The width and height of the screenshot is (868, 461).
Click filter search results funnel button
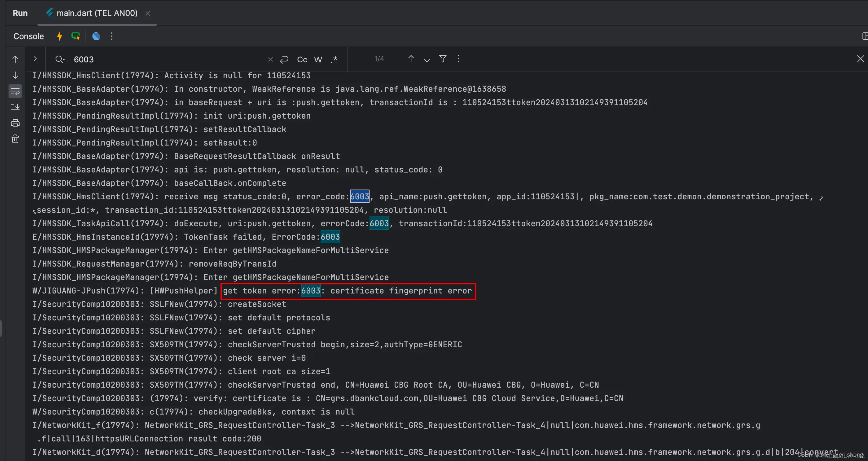[443, 59]
